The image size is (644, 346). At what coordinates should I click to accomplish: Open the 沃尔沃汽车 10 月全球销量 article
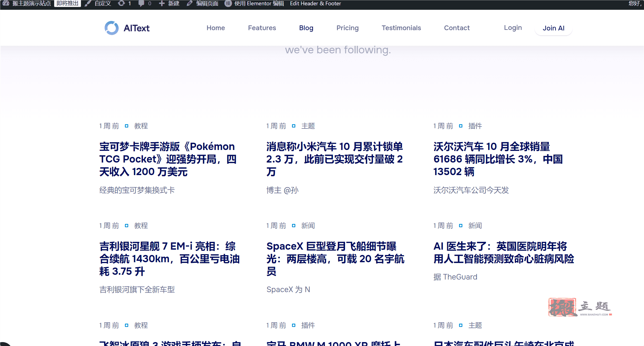pos(498,159)
